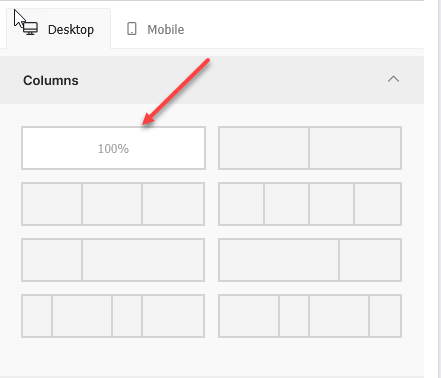Screen dimensions: 441x378
Task: Switch to the Mobile tab
Action: (155, 29)
